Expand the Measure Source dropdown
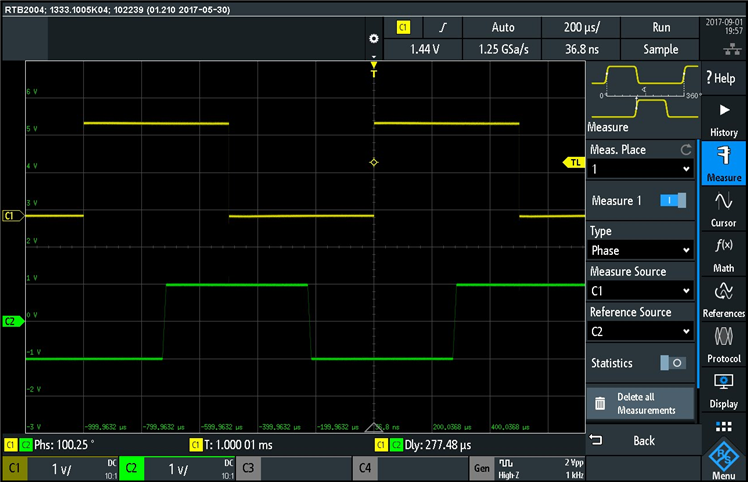 coord(640,291)
